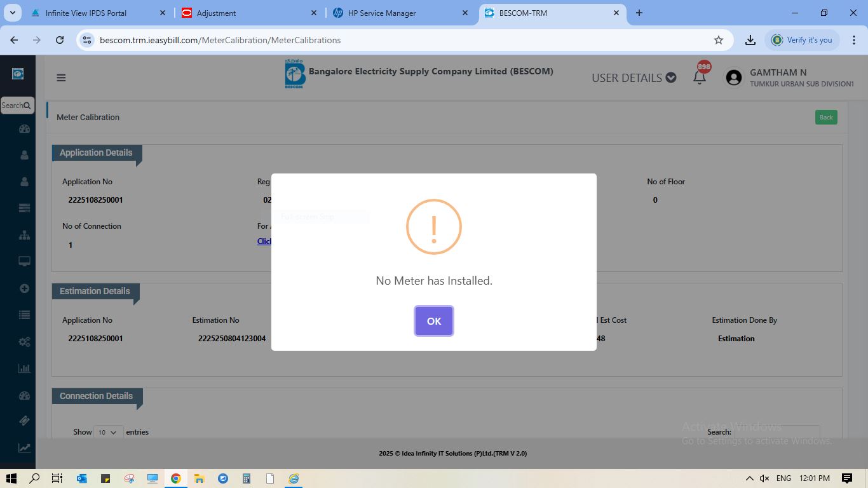Open the line chart icon in sidebar
Screen dimensions: 868x488
[24, 448]
